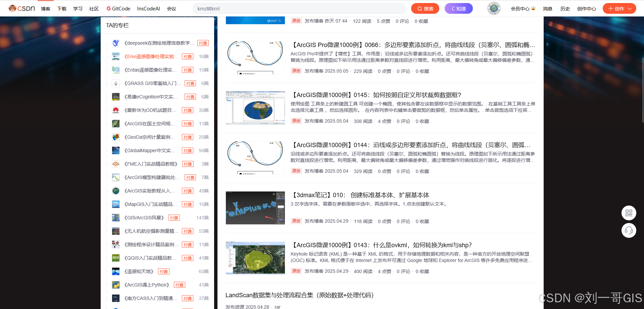Screen dimensions: 644x309
Task: Click 付费 tag next to deepseek column
Action: pyautogui.click(x=203, y=43)
